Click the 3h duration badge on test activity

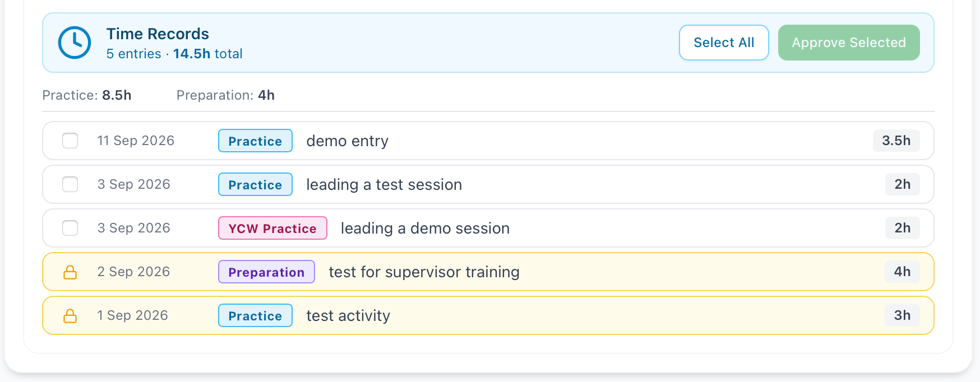click(902, 315)
